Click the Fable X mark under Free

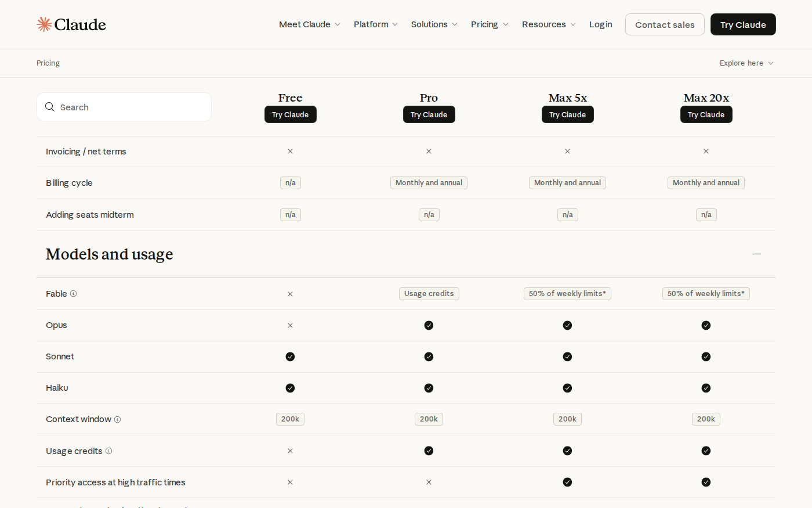[290, 294]
